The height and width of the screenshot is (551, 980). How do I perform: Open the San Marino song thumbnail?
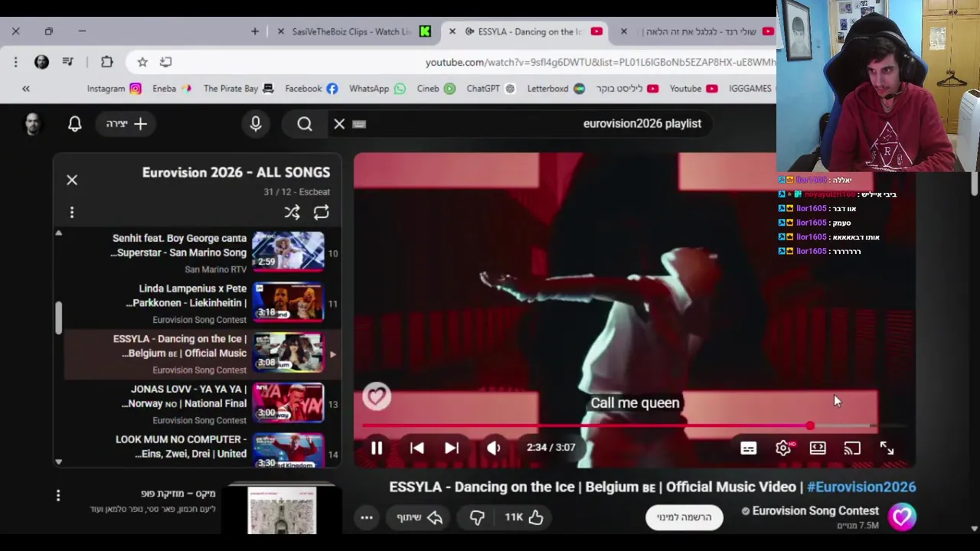[x=288, y=252]
